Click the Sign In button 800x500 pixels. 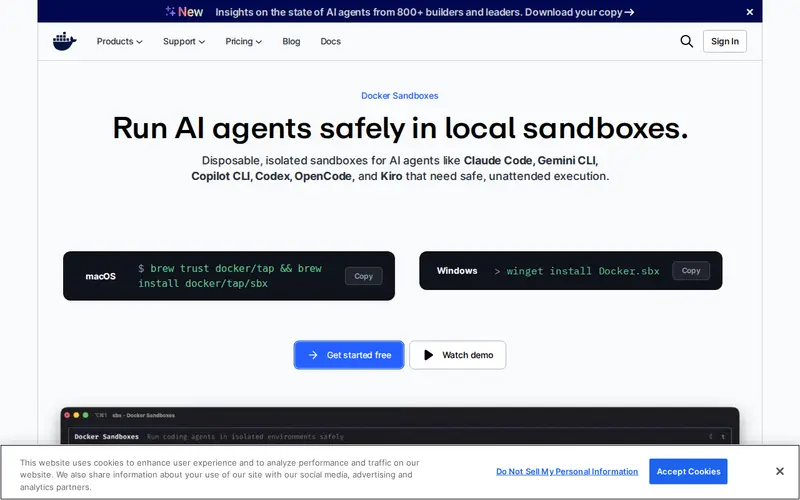(724, 41)
